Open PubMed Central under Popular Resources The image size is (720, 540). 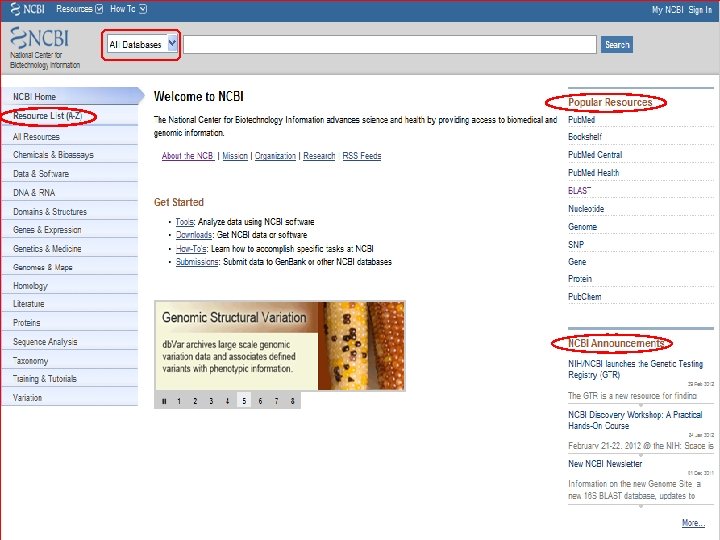point(595,155)
